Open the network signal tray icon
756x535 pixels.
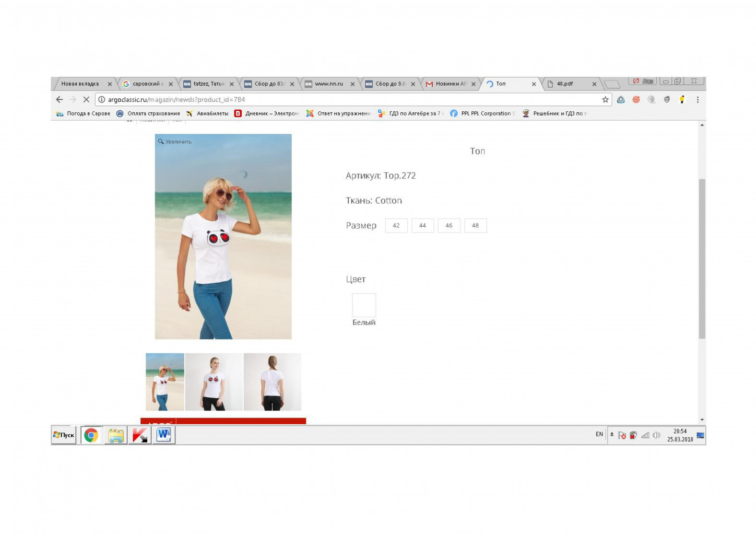click(645, 435)
